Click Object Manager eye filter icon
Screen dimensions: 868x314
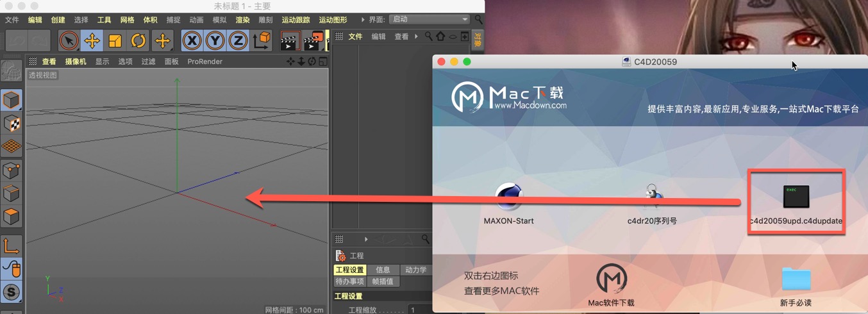point(453,37)
